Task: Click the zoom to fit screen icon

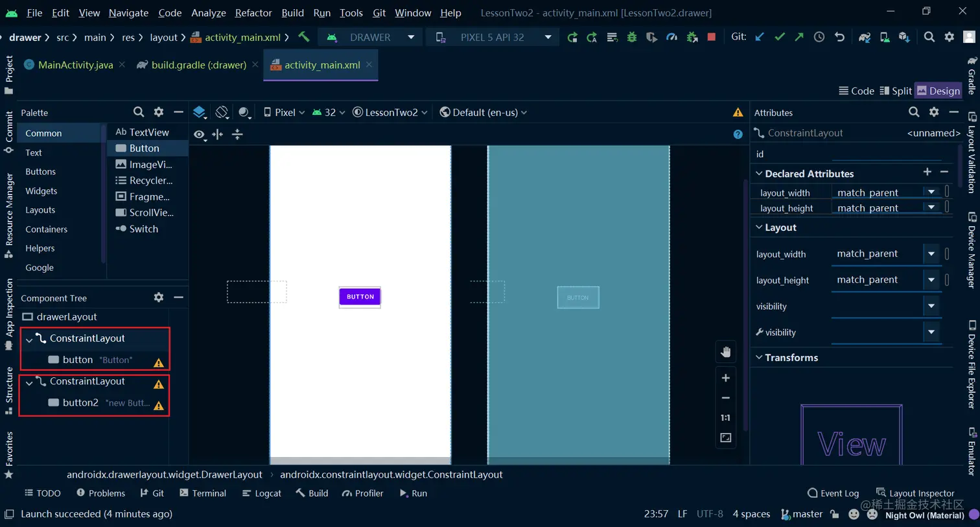Action: [x=726, y=438]
